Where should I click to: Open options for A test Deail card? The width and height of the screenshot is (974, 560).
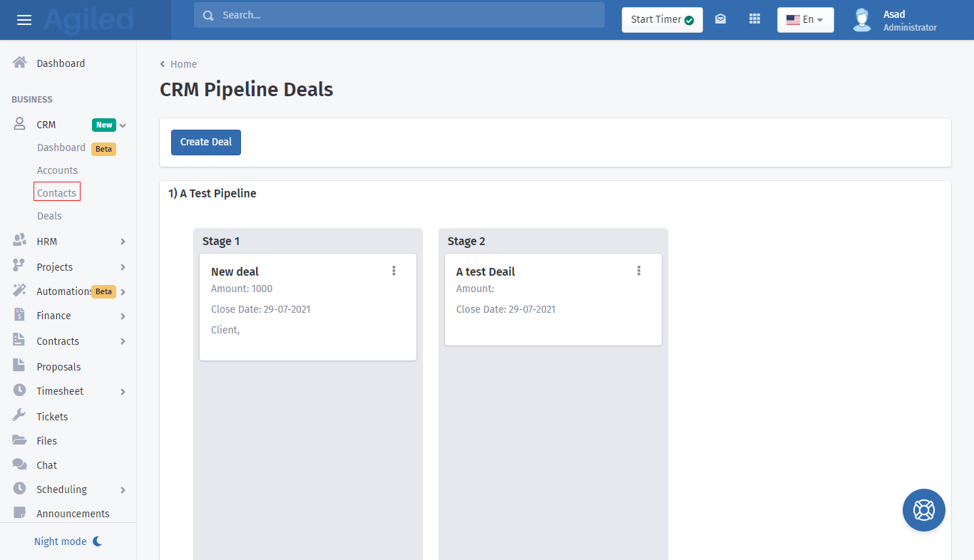(638, 271)
